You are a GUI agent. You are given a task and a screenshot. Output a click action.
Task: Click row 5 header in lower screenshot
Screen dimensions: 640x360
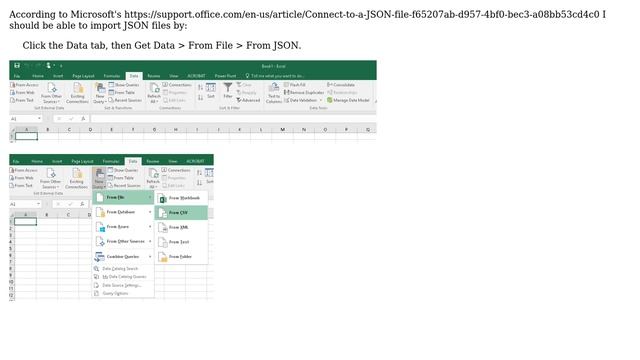click(x=11, y=249)
